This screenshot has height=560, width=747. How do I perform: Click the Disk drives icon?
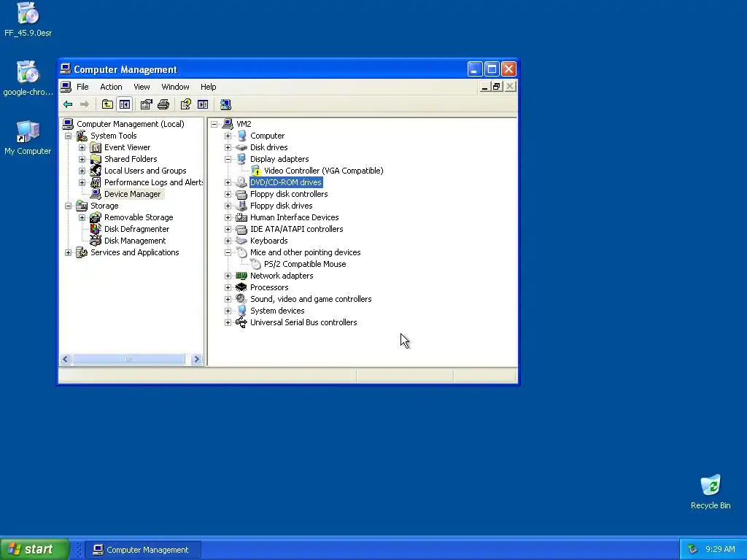coord(241,147)
